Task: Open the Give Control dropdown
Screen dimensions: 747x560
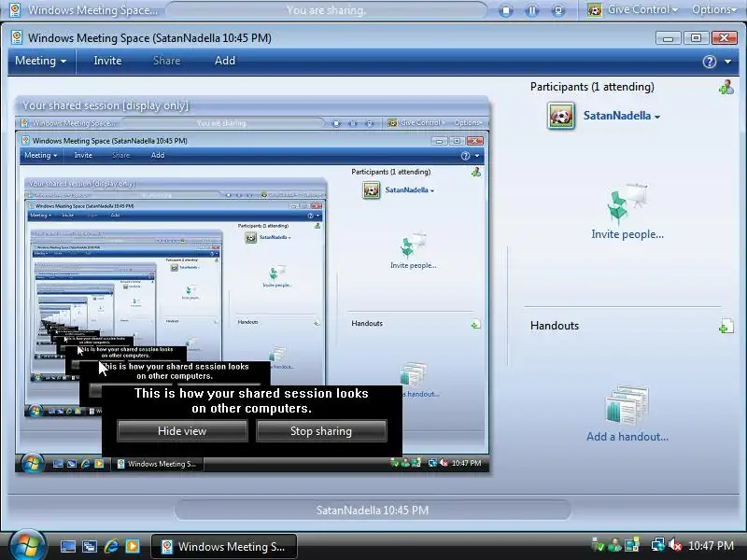Action: (x=633, y=9)
